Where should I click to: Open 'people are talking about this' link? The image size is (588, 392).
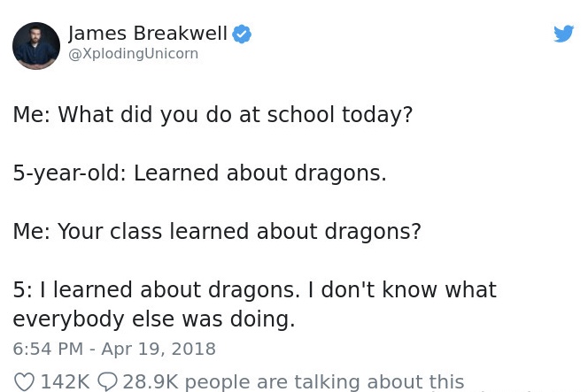coord(324,382)
